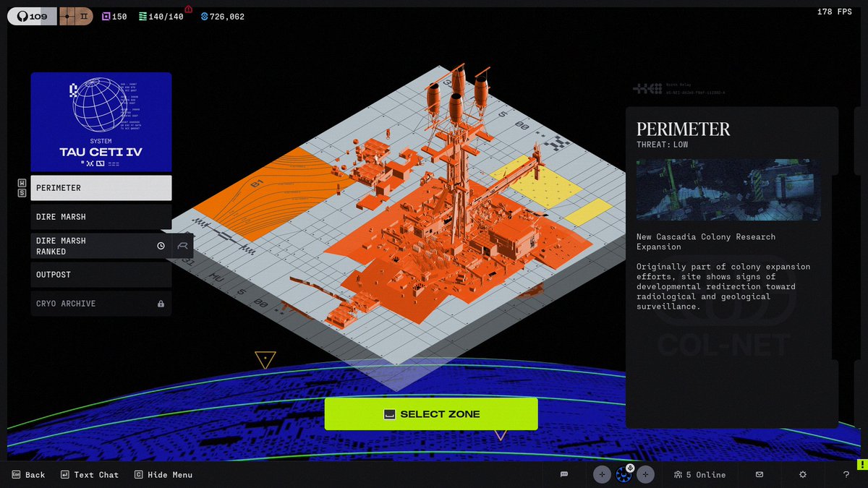
Task: Open the mail envelope icon
Action: click(759, 475)
